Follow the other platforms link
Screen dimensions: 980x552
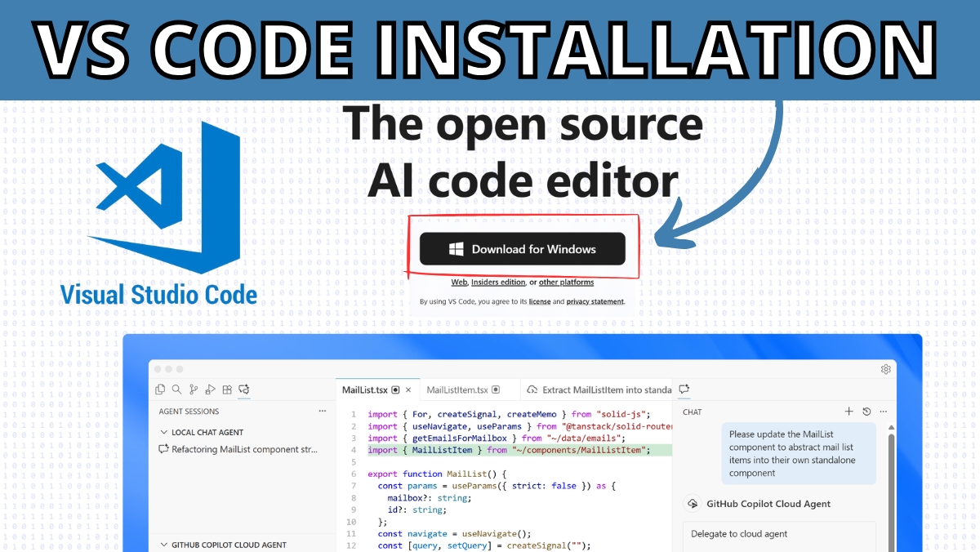(566, 283)
